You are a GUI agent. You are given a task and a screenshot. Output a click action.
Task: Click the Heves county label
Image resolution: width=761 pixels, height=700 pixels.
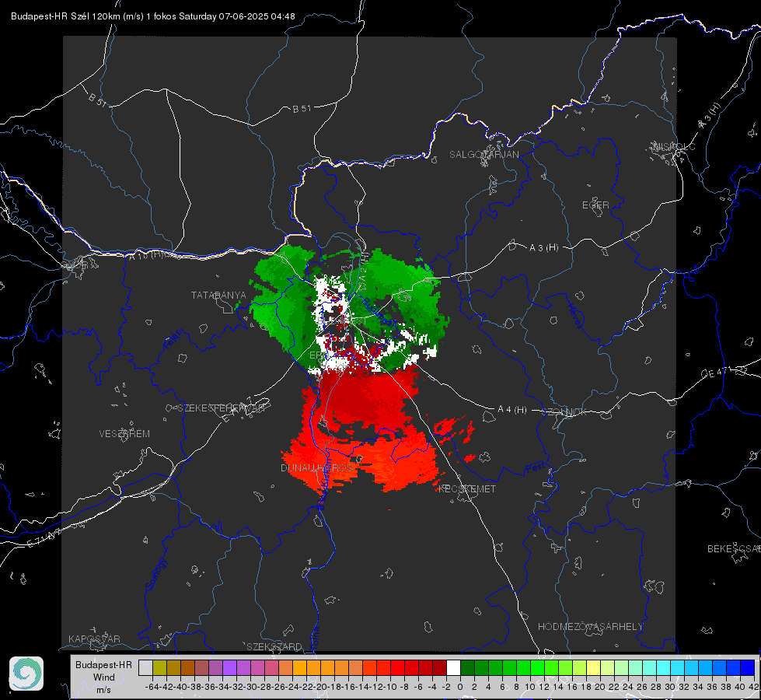(575, 317)
